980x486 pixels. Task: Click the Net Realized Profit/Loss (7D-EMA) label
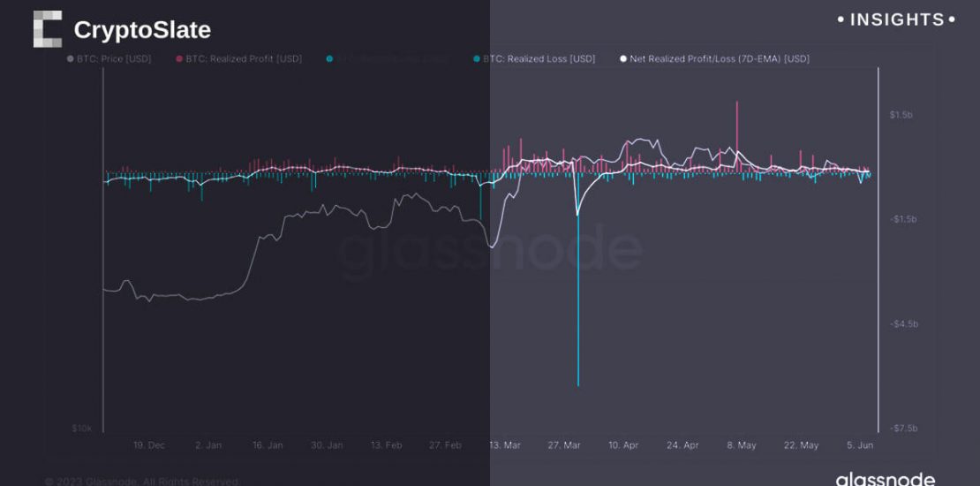(x=720, y=59)
